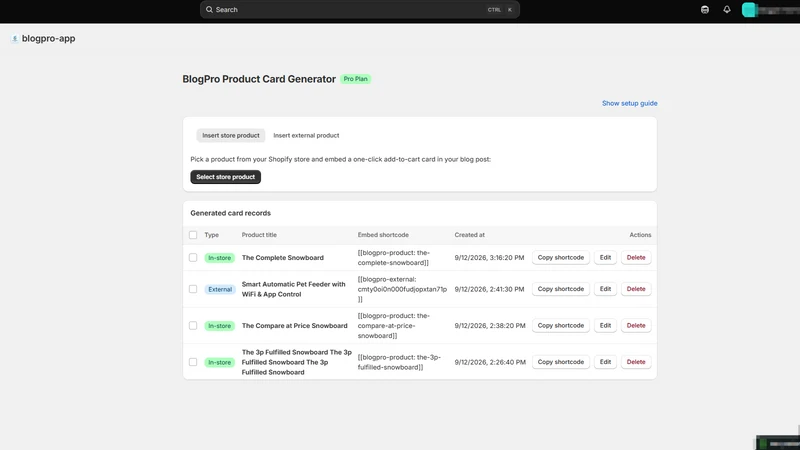Screen dimensions: 800x450
Task: Delete The Complete Snowboard card
Action: click(x=636, y=258)
